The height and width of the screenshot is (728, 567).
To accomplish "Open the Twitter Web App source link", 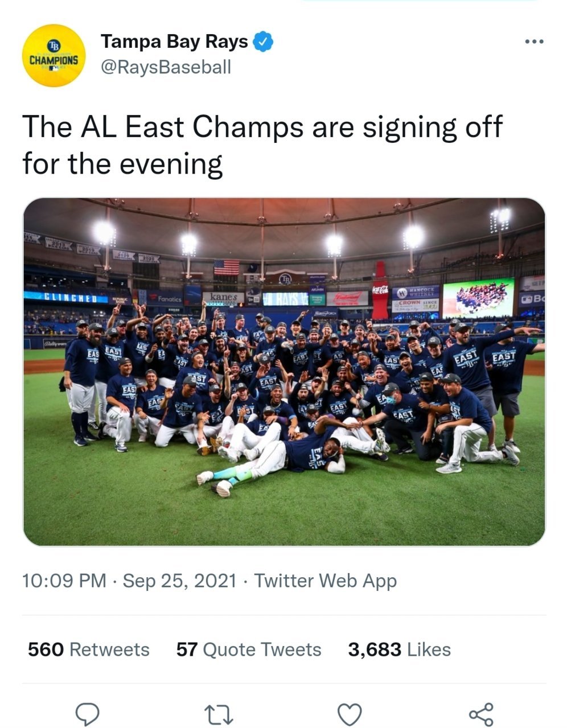I will point(325,581).
